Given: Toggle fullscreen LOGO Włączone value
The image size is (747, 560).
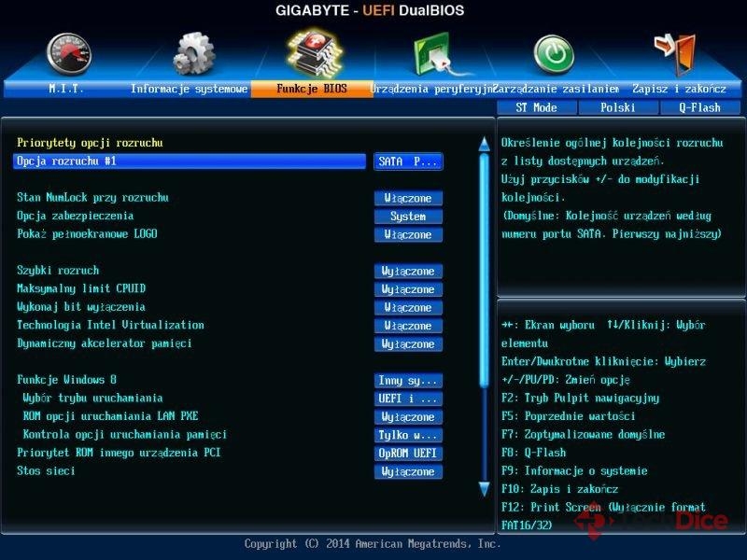Looking at the screenshot, I should pos(408,234).
